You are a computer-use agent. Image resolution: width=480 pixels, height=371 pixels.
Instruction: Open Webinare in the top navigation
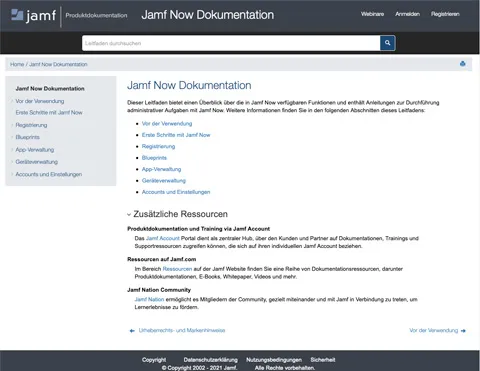372,14
